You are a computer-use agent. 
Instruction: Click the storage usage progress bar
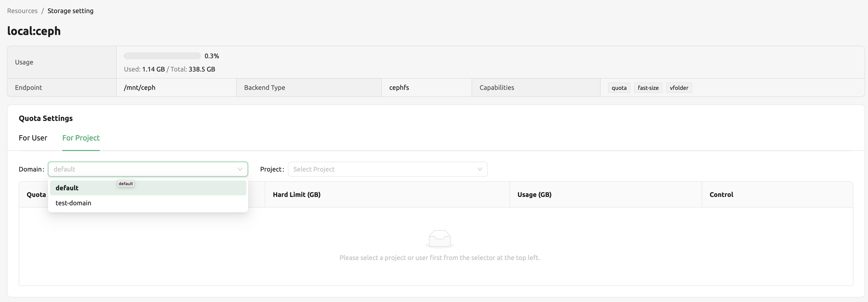tap(162, 56)
